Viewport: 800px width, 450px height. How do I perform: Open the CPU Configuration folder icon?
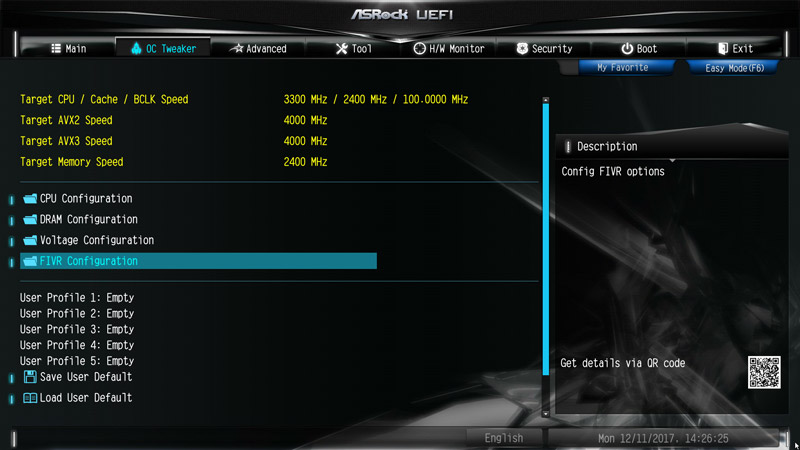[x=30, y=198]
